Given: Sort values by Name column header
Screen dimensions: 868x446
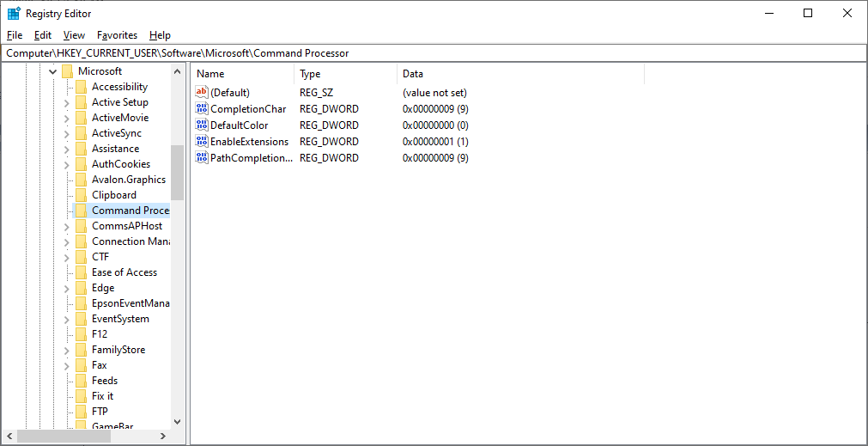Looking at the screenshot, I should click(x=242, y=74).
